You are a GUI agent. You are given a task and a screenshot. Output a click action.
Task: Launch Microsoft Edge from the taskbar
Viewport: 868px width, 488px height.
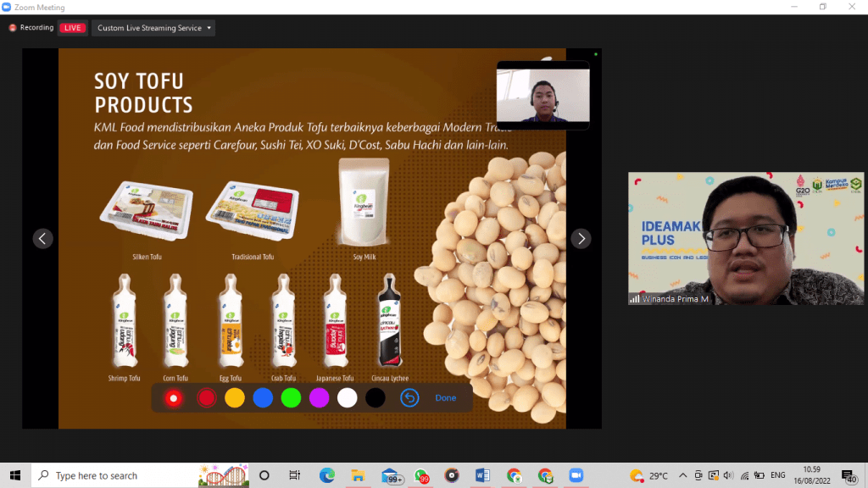(326, 475)
